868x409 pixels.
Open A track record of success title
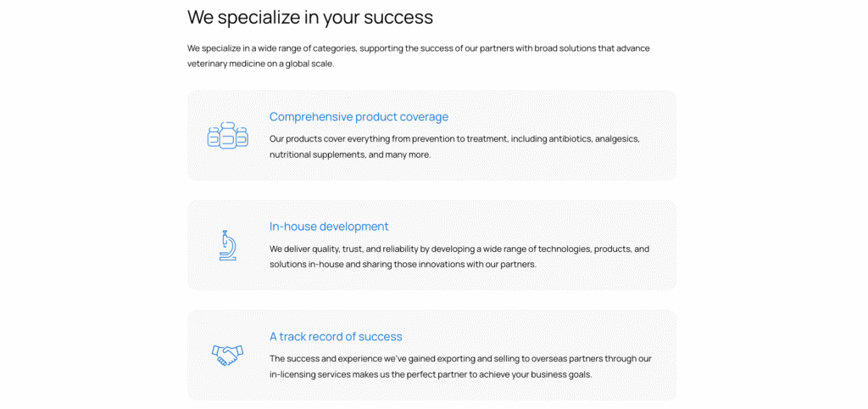tap(336, 336)
